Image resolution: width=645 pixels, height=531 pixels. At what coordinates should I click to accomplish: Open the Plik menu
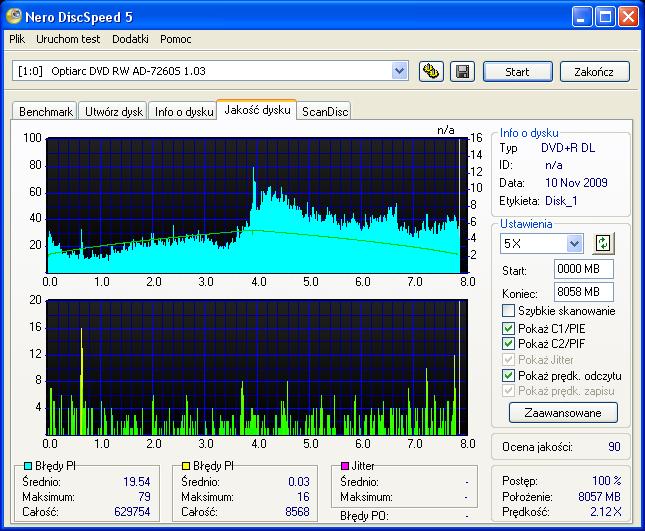pos(17,39)
